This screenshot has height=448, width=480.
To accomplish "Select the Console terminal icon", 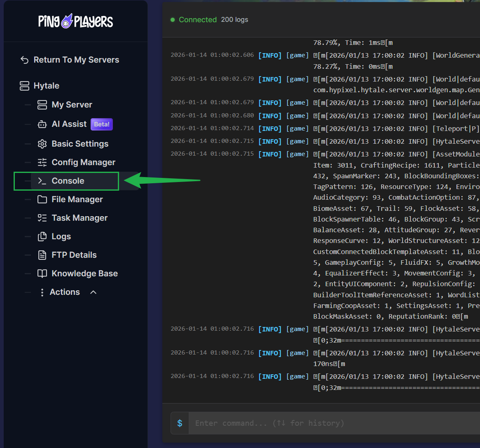I will (x=42, y=181).
